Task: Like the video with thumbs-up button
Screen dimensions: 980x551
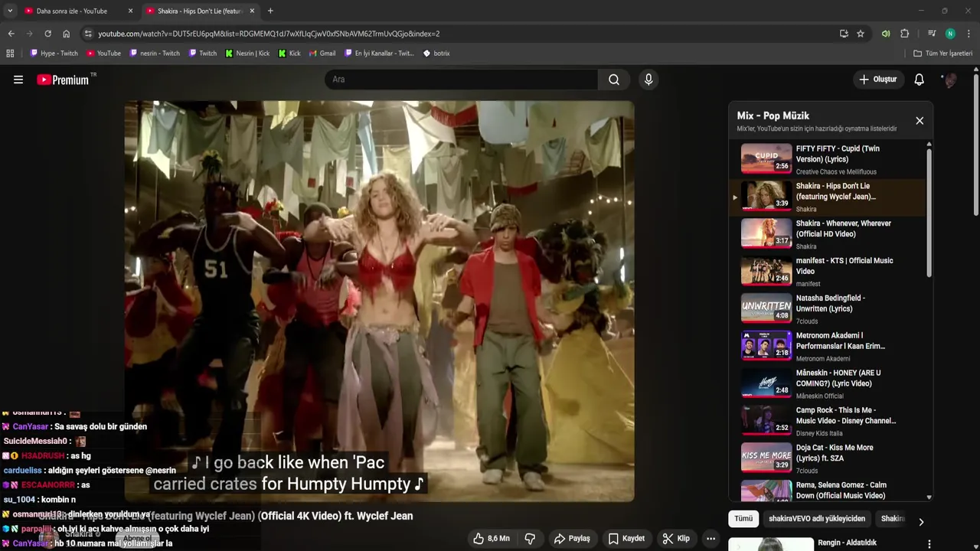Action: click(x=491, y=539)
